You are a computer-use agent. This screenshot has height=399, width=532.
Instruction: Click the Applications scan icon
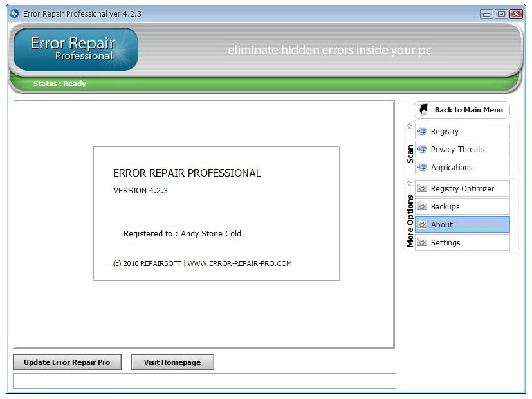tap(421, 167)
